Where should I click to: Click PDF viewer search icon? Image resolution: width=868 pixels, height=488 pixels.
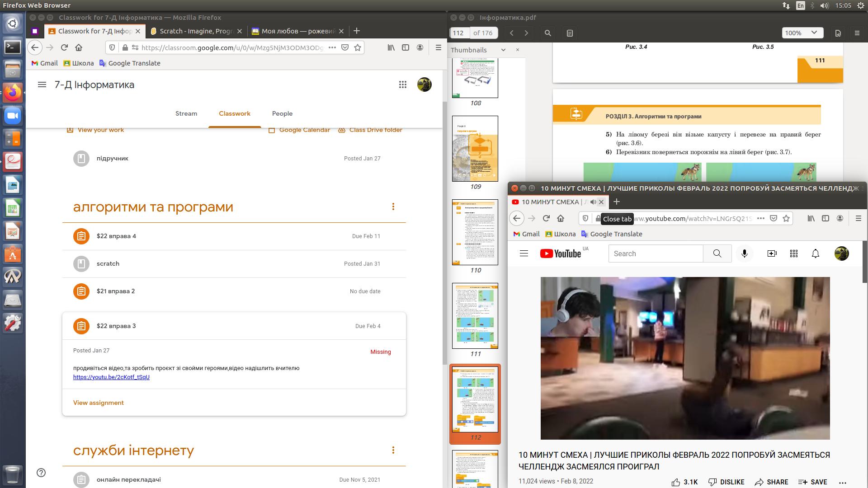(x=548, y=33)
